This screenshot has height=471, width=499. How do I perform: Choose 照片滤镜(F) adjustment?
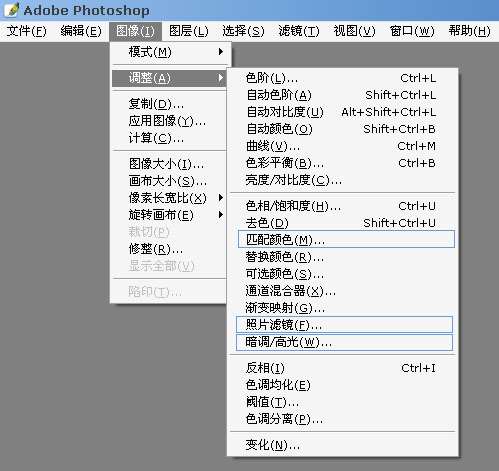point(344,325)
